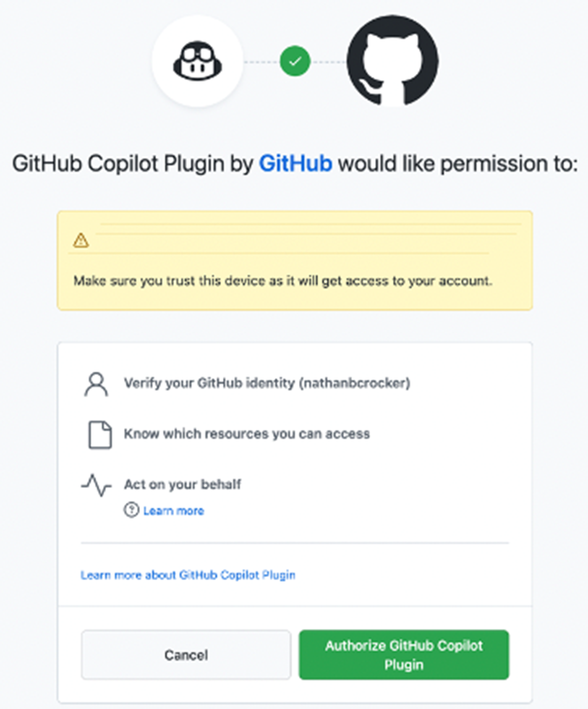The image size is (588, 709).
Task: Click the pulse icon beside Act on your behalf
Action: pyautogui.click(x=96, y=485)
